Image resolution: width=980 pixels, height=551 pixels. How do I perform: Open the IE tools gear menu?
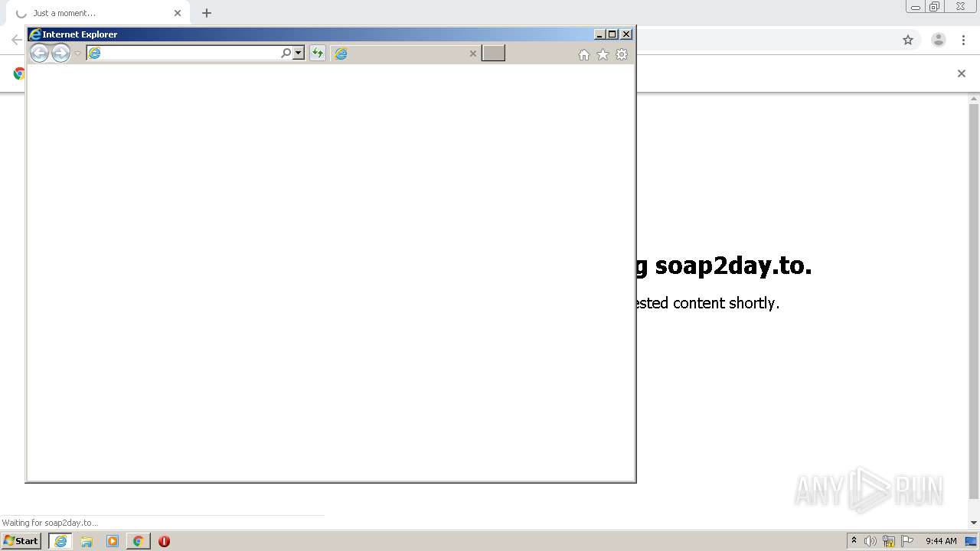pos(622,54)
